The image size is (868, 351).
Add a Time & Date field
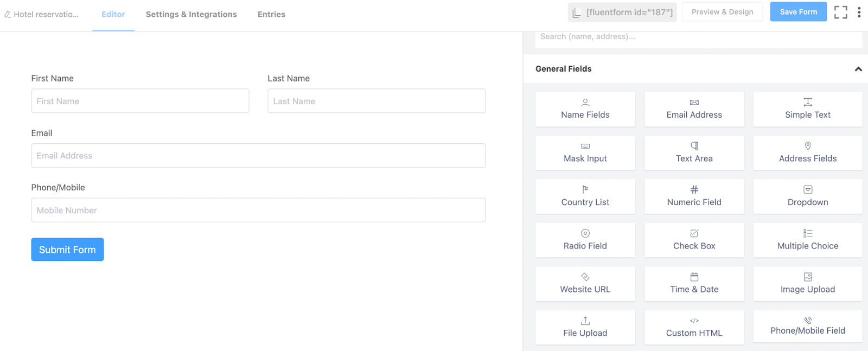(694, 284)
